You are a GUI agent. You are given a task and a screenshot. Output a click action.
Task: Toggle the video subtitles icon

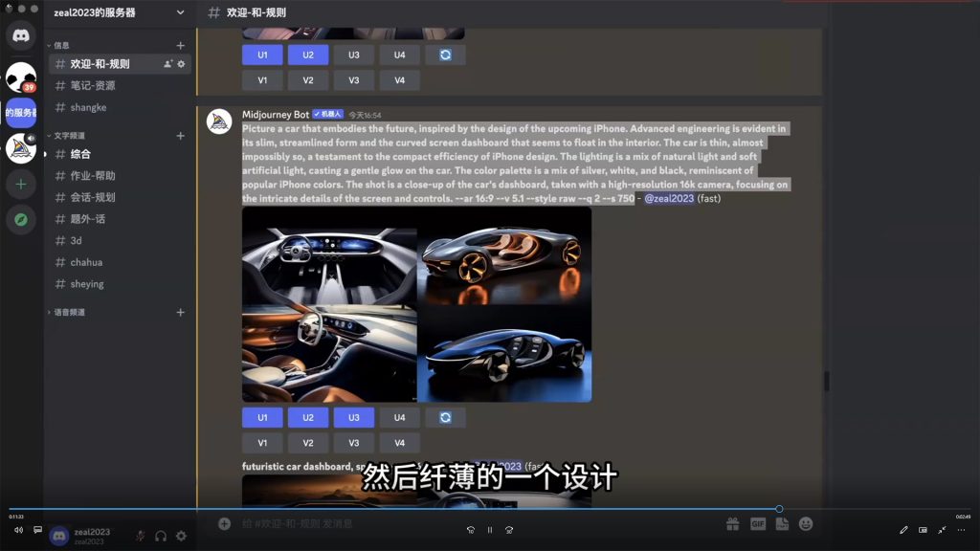(x=38, y=530)
